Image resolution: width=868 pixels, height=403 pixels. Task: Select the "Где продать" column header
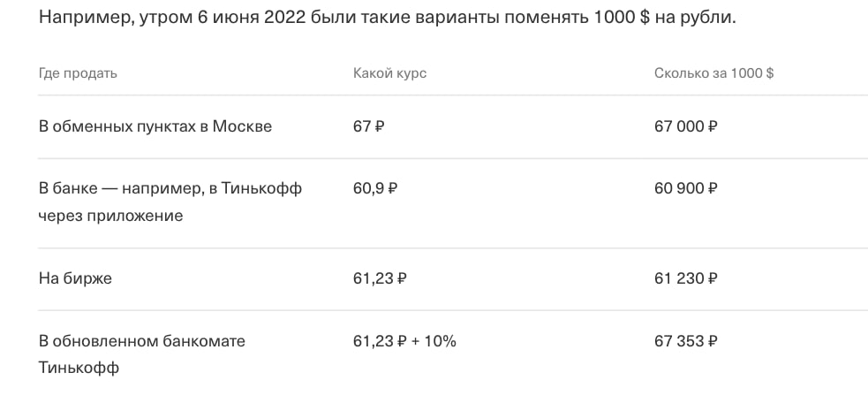tap(78, 73)
